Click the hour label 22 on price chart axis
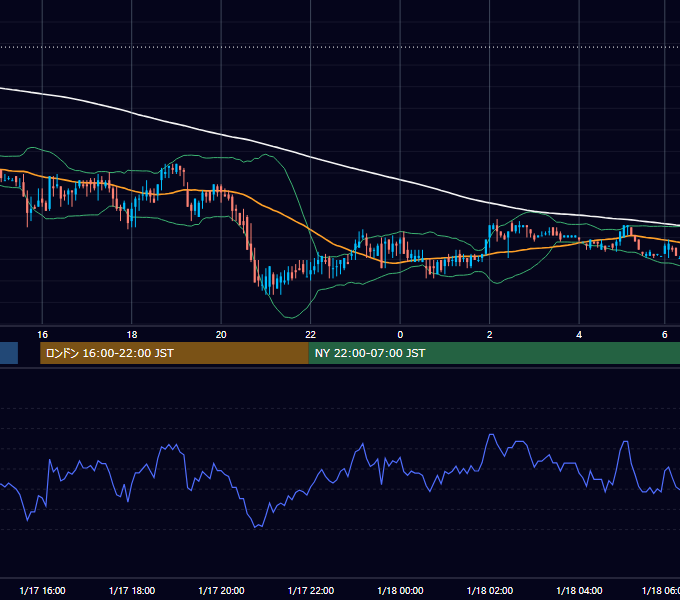680x600 pixels. point(311,334)
